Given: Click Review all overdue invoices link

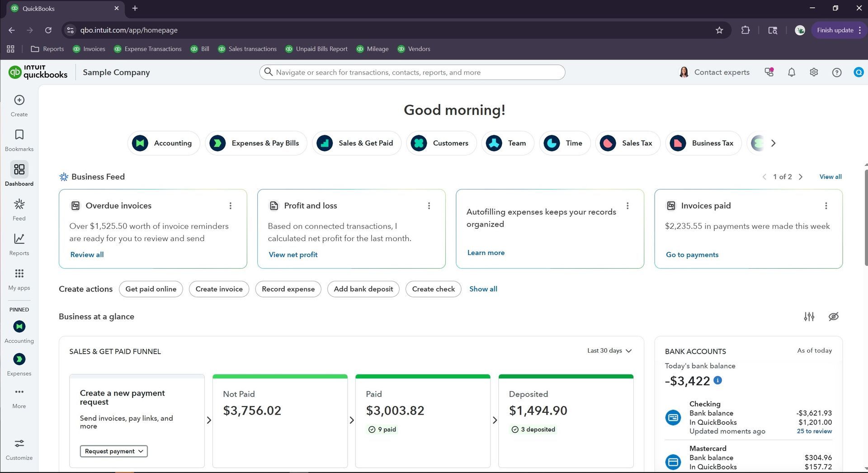Looking at the screenshot, I should [x=87, y=255].
